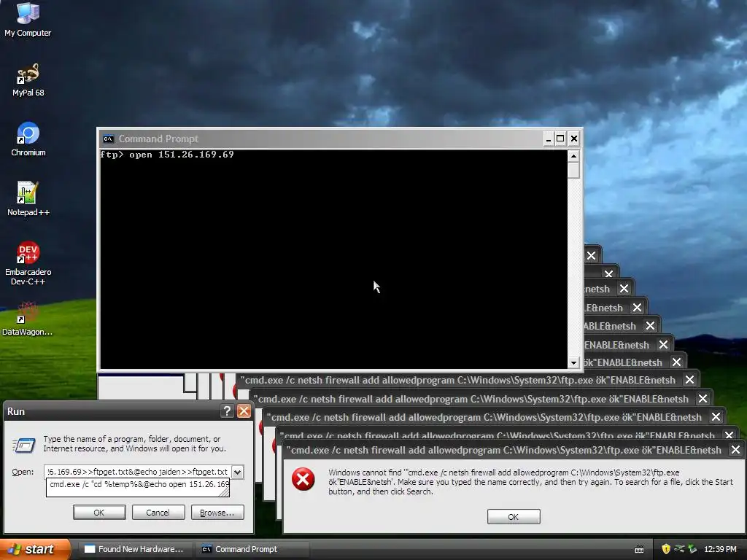Click the safely remove hardware tray icon

[x=692, y=549]
